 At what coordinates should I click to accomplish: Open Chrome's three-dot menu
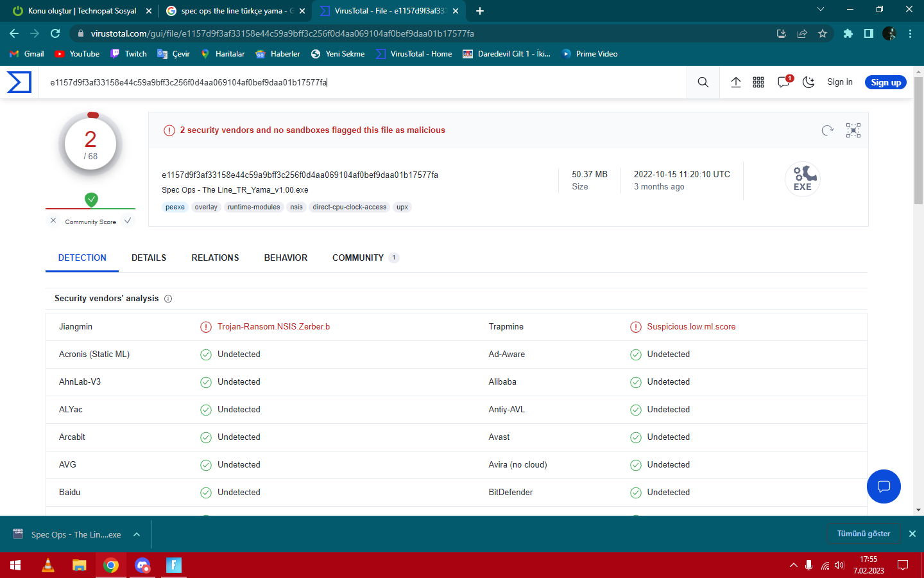click(910, 33)
